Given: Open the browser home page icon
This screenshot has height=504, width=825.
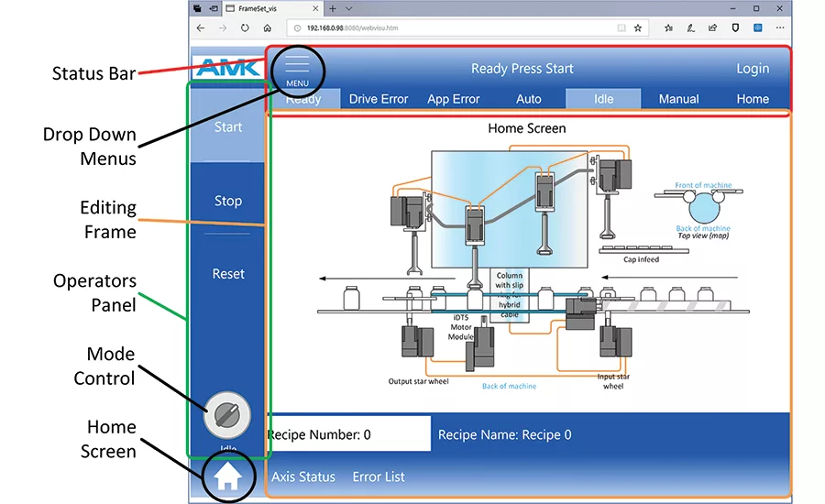Looking at the screenshot, I should point(268,27).
